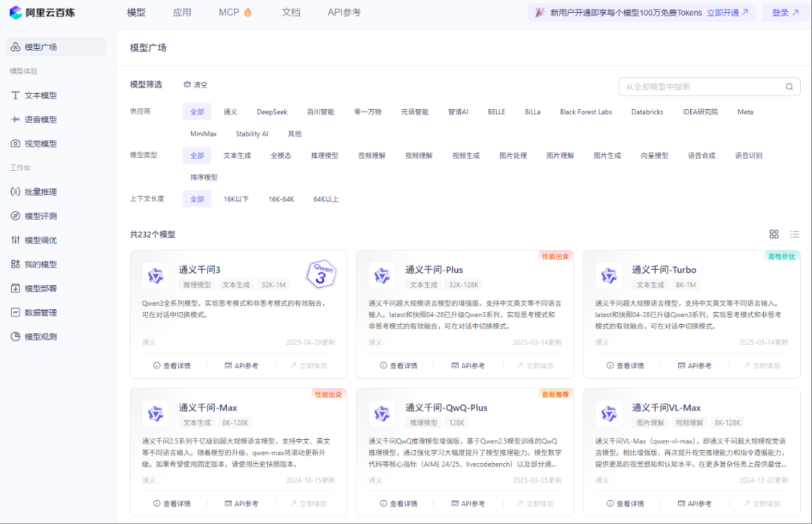Filter model type by 文本生成
Viewport: 812px width, 524px height.
click(237, 156)
